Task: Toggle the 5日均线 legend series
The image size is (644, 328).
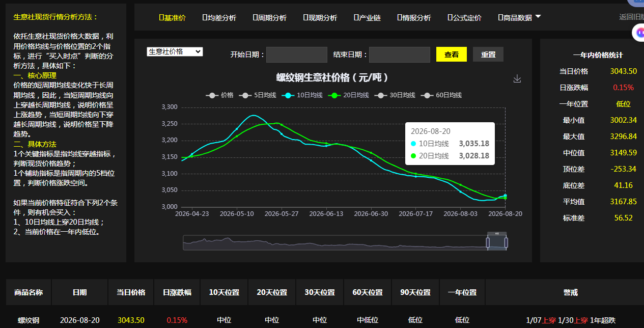Action: point(258,95)
